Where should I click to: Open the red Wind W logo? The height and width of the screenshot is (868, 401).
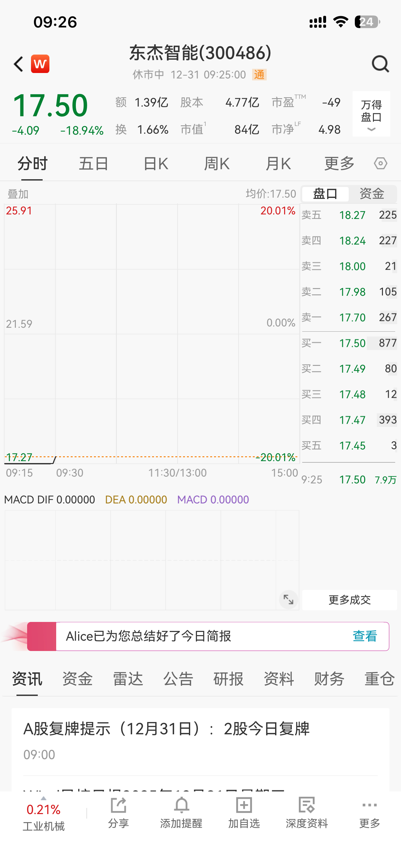40,64
